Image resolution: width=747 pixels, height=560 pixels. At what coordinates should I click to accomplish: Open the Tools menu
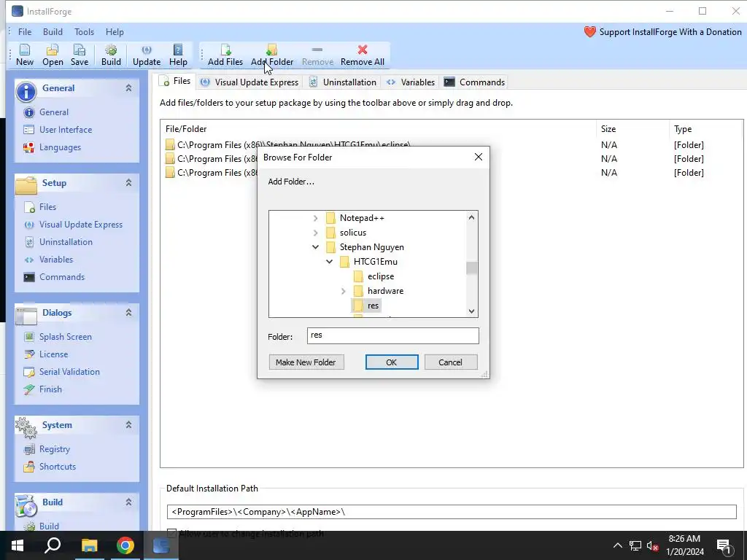(x=84, y=32)
